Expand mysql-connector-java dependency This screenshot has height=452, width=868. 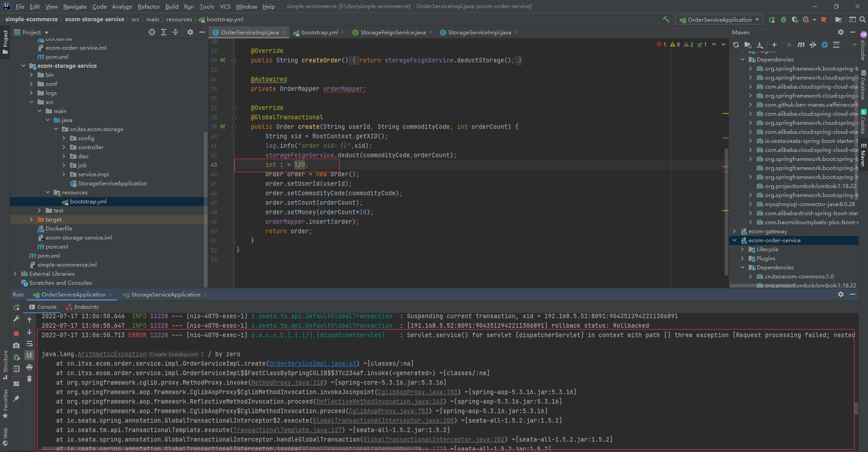tap(750, 204)
